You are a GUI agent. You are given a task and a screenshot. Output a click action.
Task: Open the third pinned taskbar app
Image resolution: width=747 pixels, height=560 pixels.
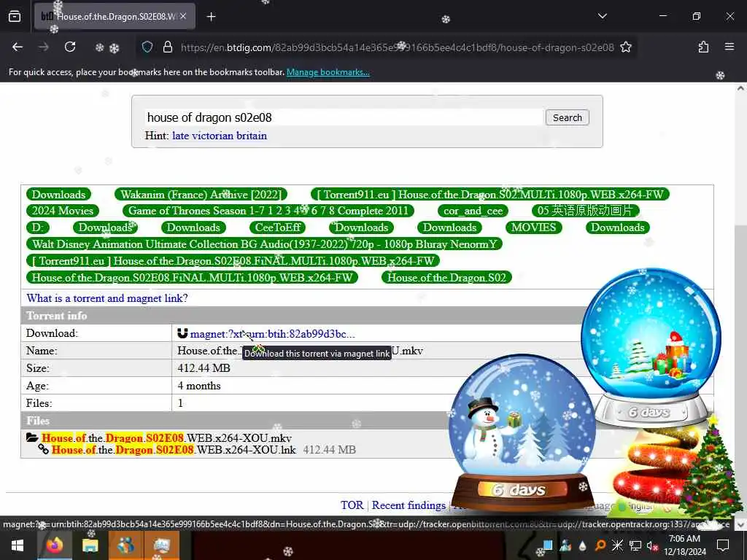(x=125, y=545)
